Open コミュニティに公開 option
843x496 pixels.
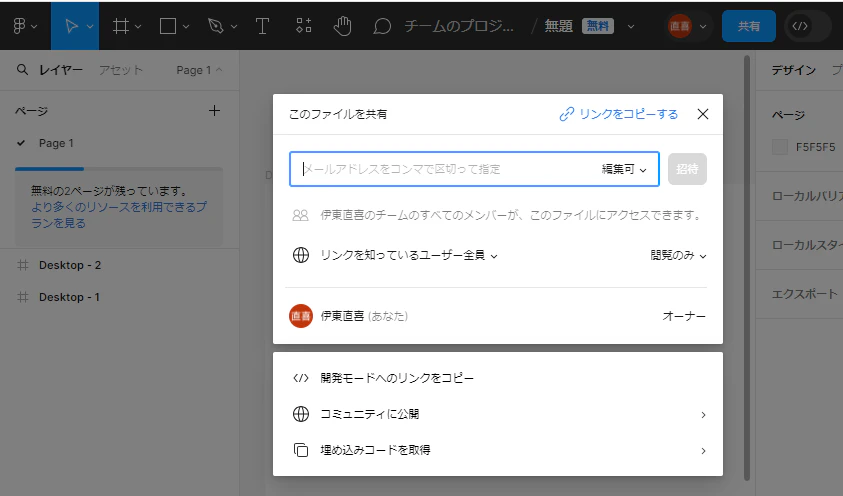[498, 414]
